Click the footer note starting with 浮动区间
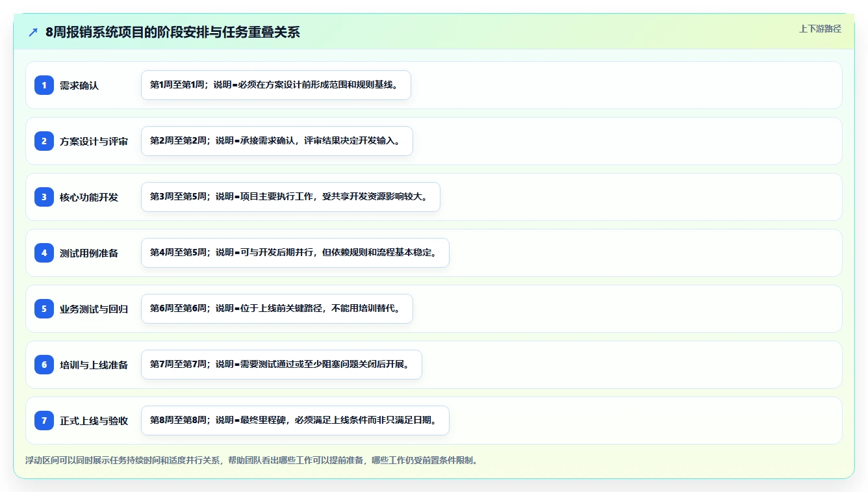The image size is (868, 492). (x=253, y=460)
